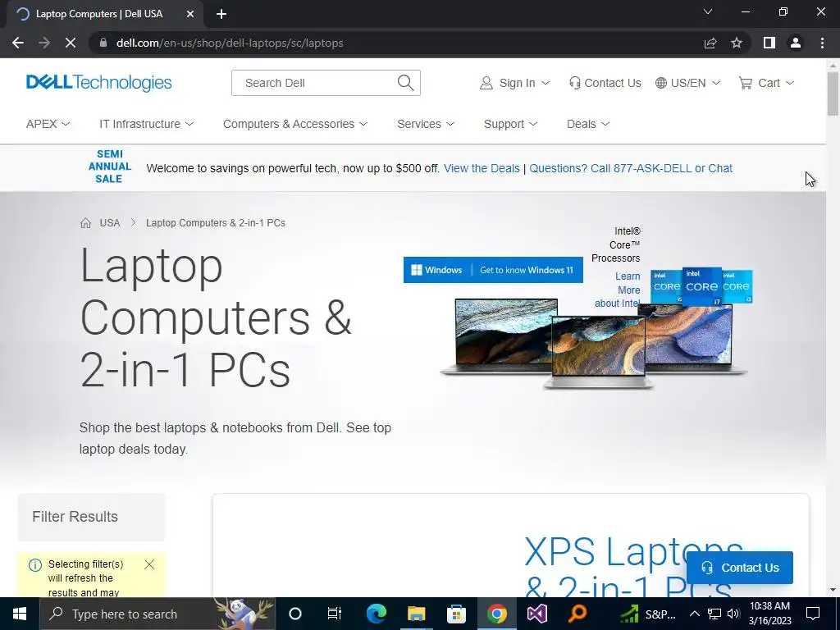840x630 pixels.
Task: Click the laptops hero image
Action: (594, 343)
